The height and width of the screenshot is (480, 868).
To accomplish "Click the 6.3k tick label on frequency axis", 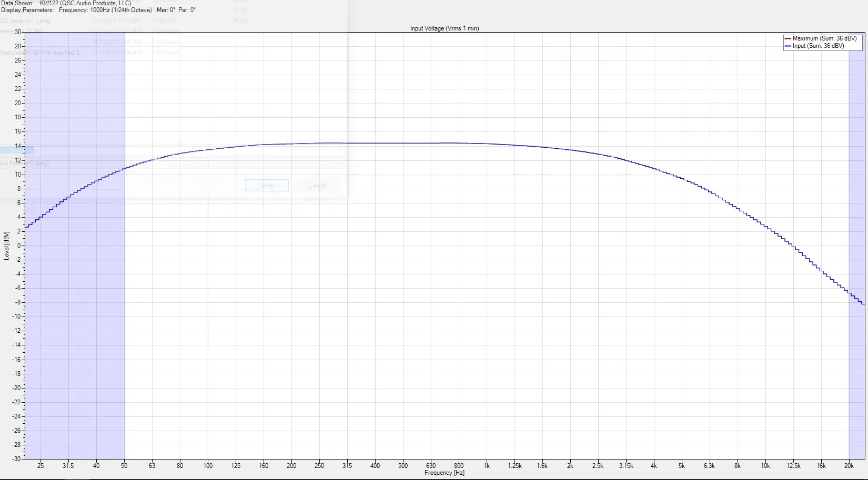I will (709, 466).
